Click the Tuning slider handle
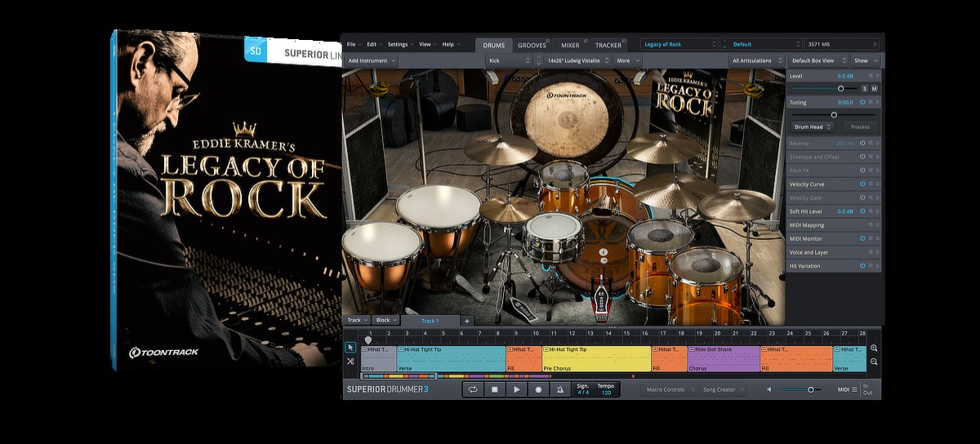The image size is (980, 444). point(834,115)
